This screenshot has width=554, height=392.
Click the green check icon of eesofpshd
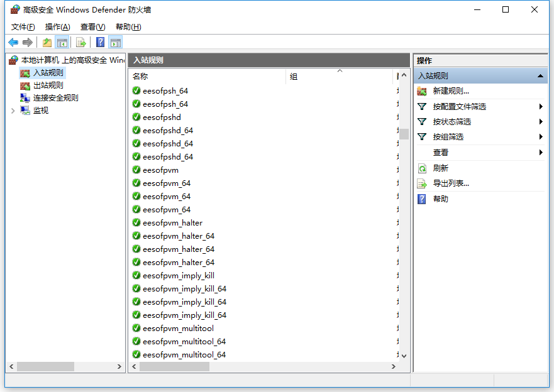click(x=136, y=117)
